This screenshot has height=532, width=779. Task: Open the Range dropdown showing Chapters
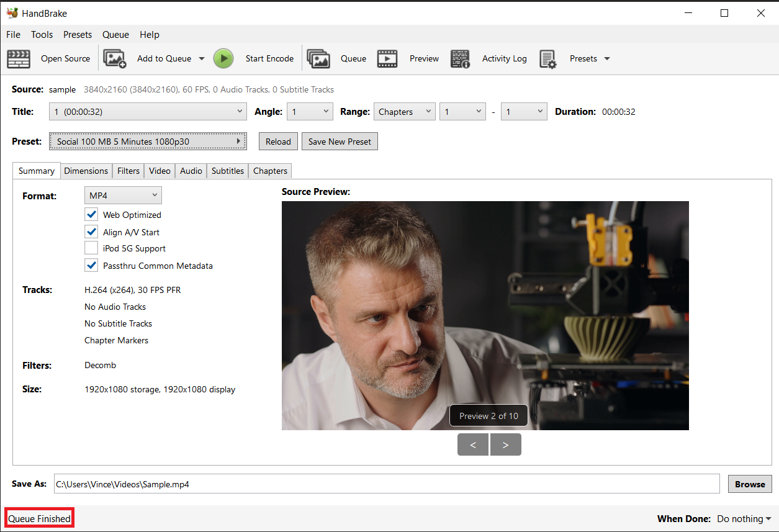(404, 112)
